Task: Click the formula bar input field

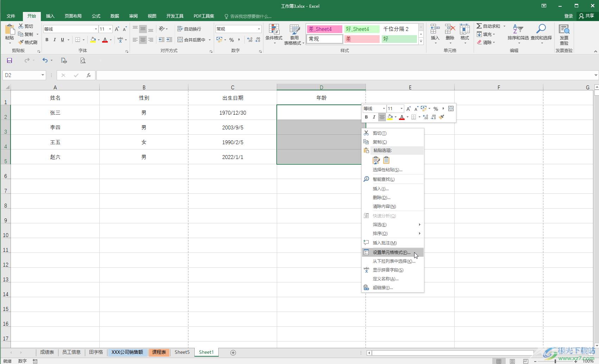Action: pos(345,75)
